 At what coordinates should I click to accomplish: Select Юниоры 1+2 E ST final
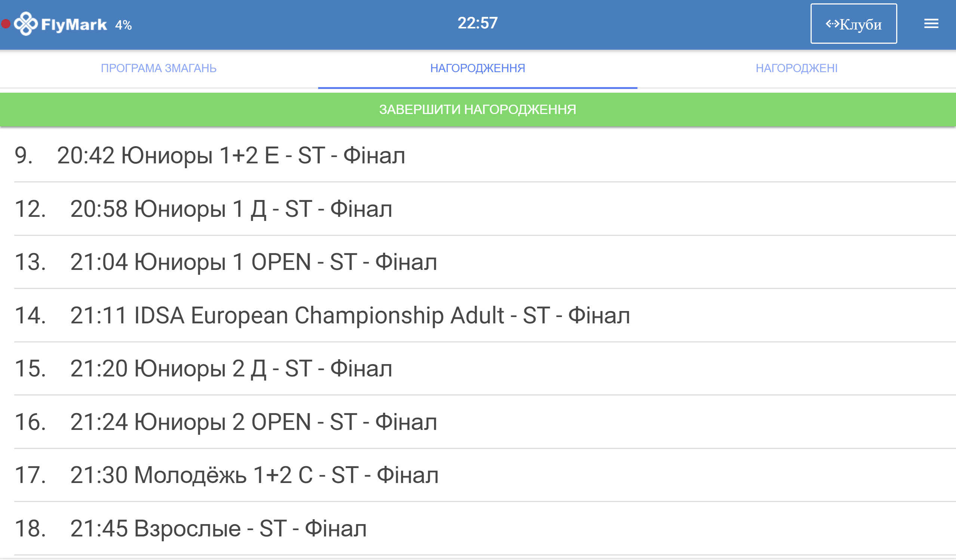click(x=231, y=156)
